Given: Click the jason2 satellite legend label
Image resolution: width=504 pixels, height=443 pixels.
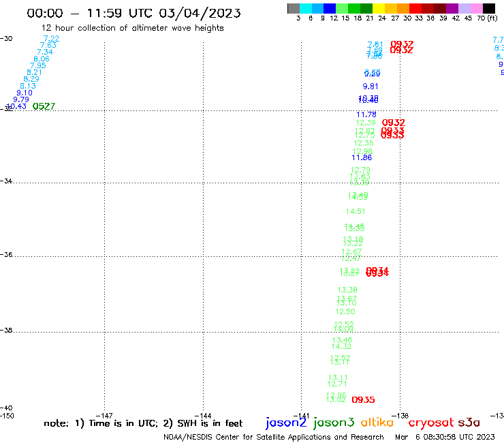Looking at the screenshot, I should coord(286,423).
